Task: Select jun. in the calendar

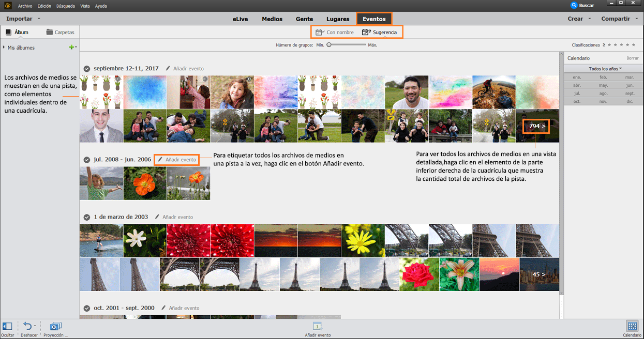Action: pyautogui.click(x=630, y=85)
